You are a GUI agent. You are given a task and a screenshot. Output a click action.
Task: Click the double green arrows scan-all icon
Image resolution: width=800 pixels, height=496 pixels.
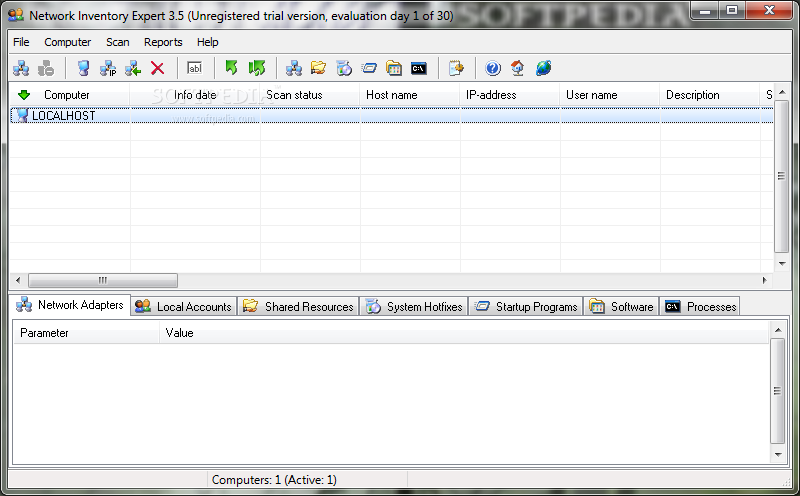click(x=257, y=68)
